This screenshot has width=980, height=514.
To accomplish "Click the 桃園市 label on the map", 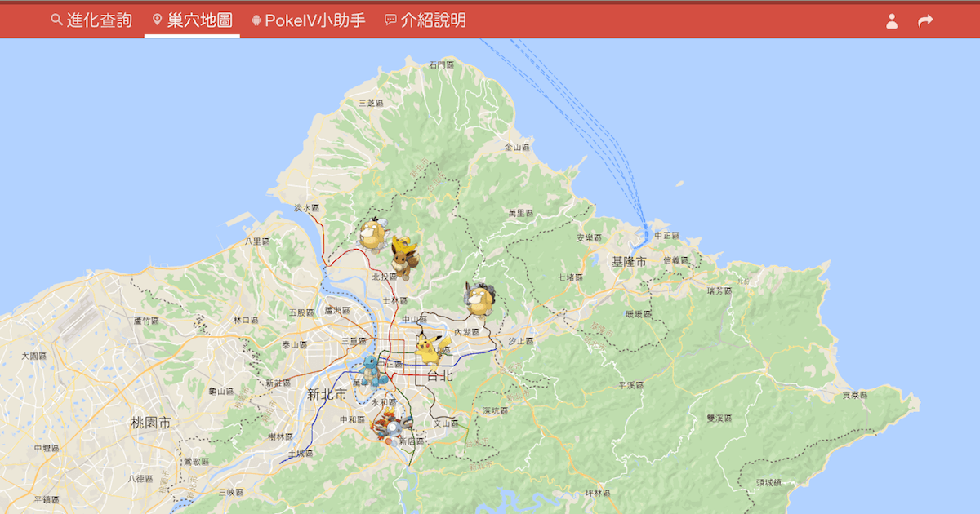I will click(151, 423).
